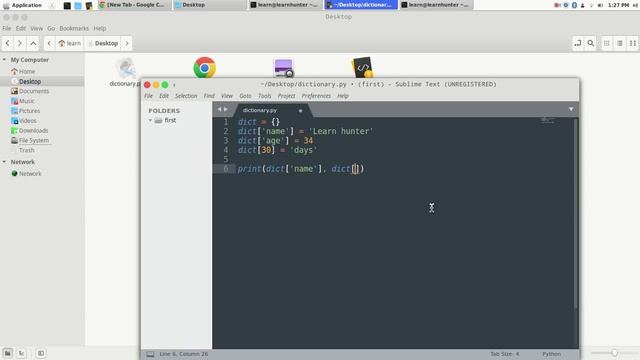
Task: Click line 2 'Learn hunter' string
Action: pyautogui.click(x=341, y=131)
